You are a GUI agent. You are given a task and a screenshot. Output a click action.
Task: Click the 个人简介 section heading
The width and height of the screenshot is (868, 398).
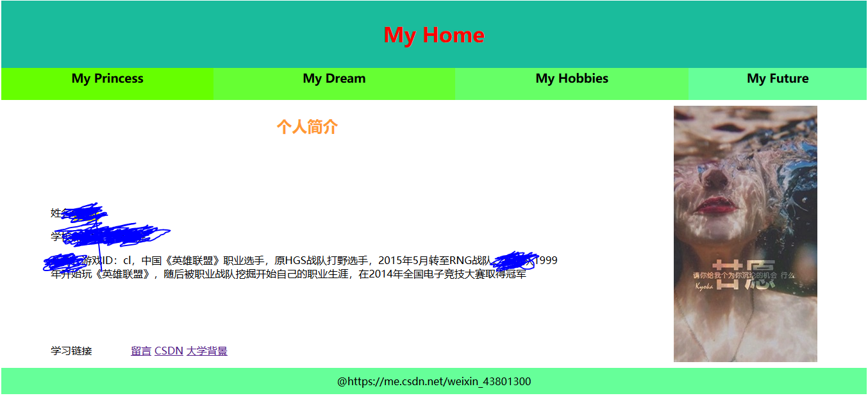pos(309,126)
